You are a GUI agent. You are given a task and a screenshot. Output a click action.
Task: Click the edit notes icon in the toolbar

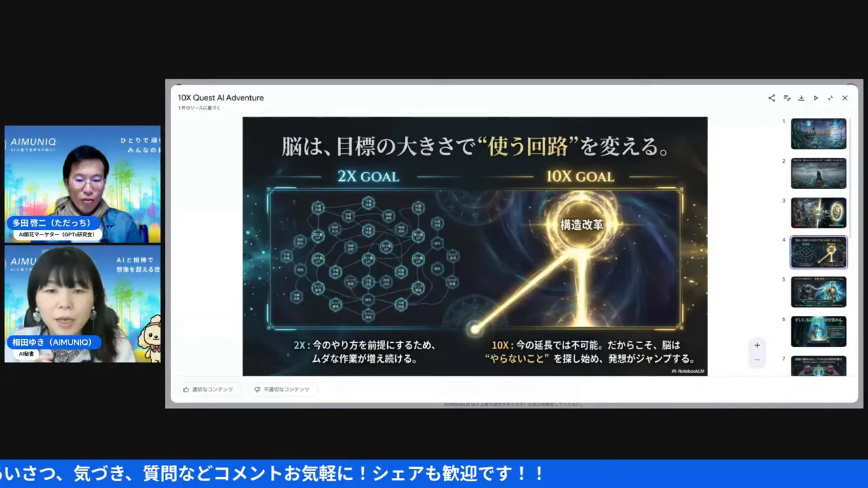[x=787, y=98]
